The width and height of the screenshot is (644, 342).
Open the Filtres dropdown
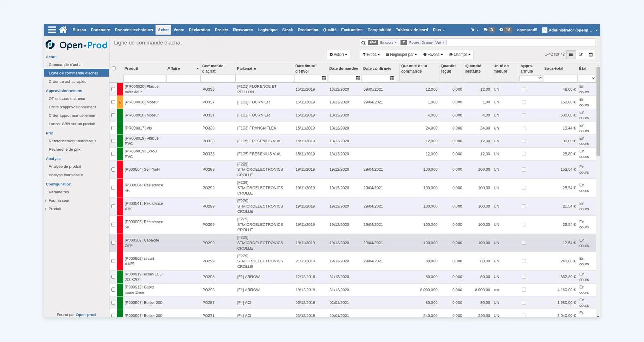point(371,55)
